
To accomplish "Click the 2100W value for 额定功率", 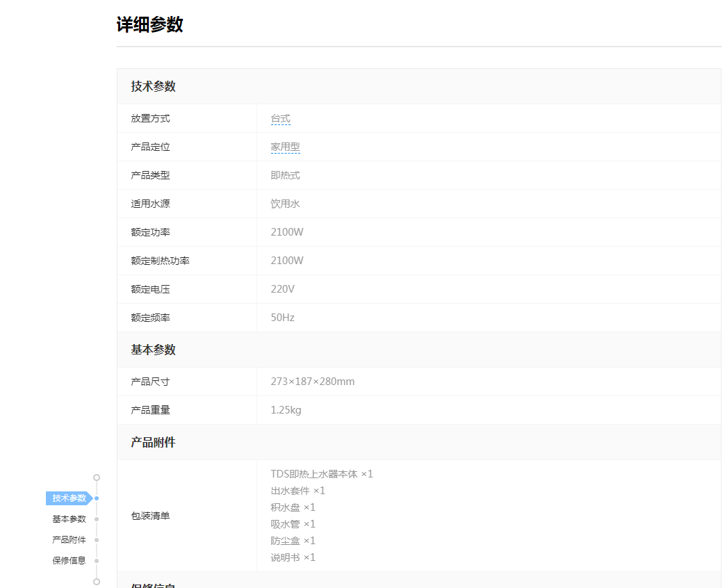I will point(287,232).
